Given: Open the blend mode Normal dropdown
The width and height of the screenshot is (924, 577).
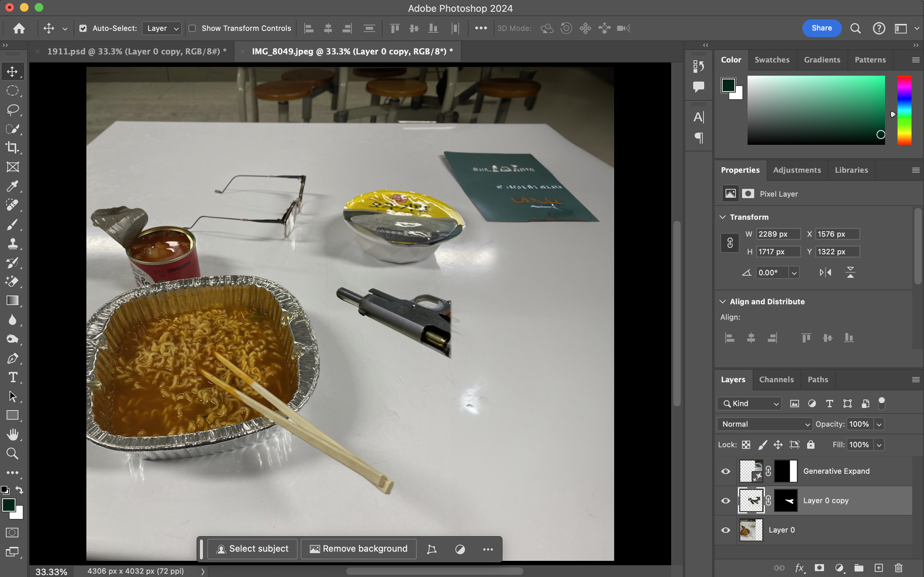Looking at the screenshot, I should pyautogui.click(x=765, y=424).
